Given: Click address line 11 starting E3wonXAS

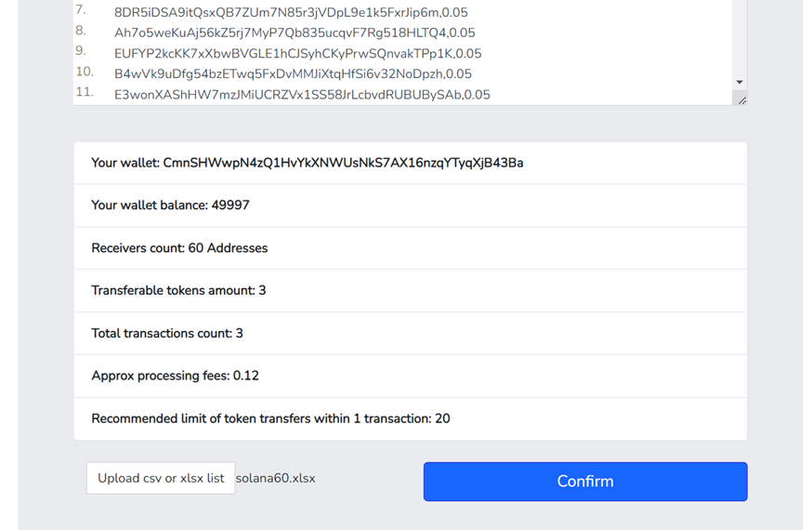Looking at the screenshot, I should (302, 95).
